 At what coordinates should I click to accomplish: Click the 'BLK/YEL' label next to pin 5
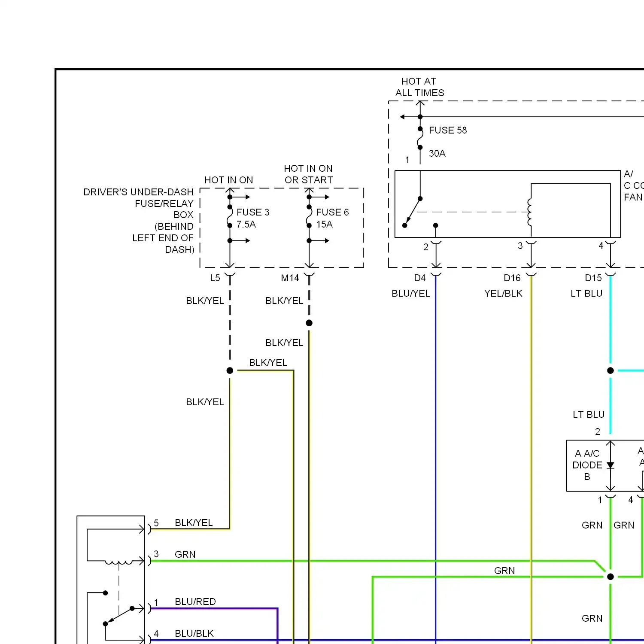194,523
